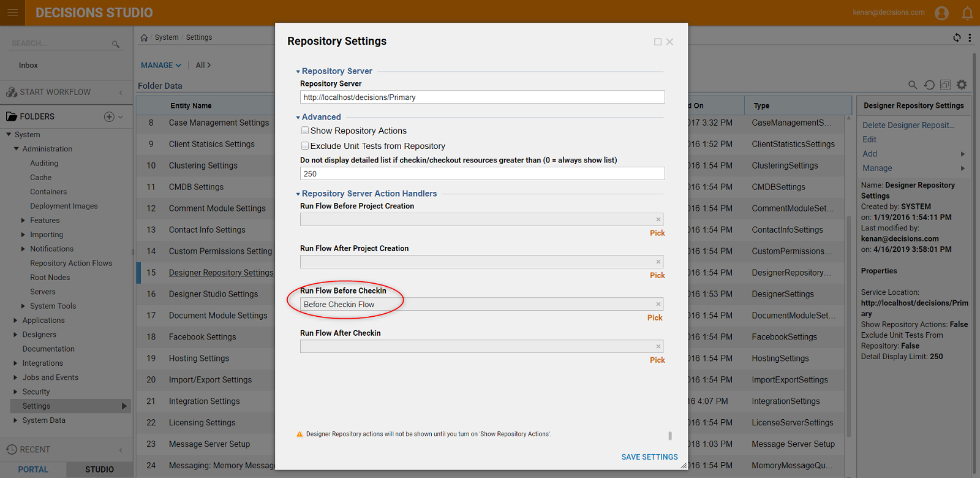Click the sidebar search field
The height and width of the screenshot is (478, 980).
coord(59,44)
